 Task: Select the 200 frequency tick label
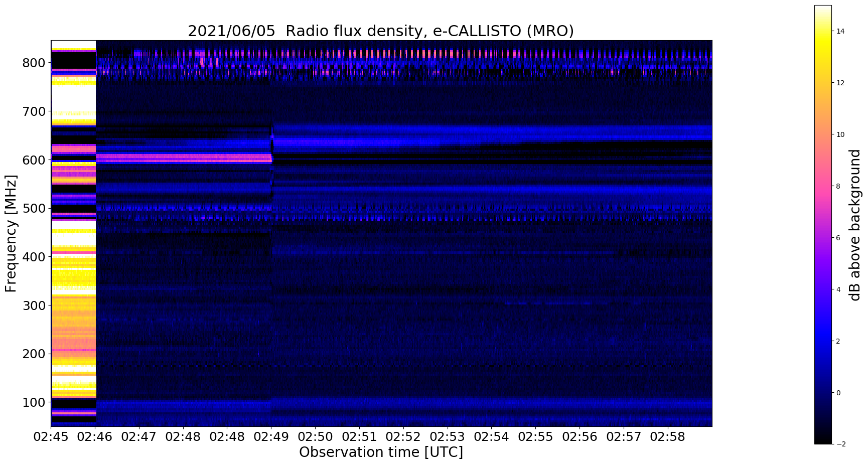coord(35,354)
